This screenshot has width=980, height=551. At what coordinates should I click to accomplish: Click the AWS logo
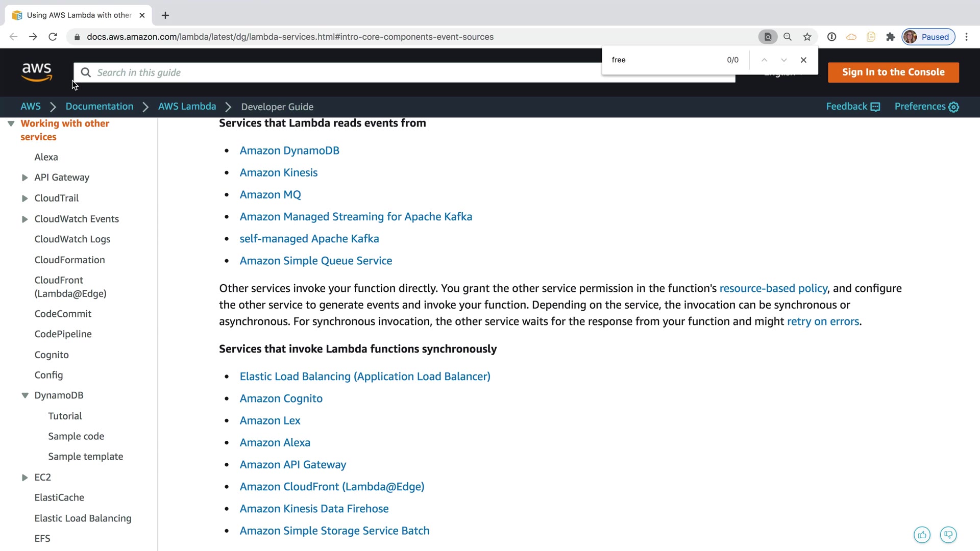click(x=37, y=72)
